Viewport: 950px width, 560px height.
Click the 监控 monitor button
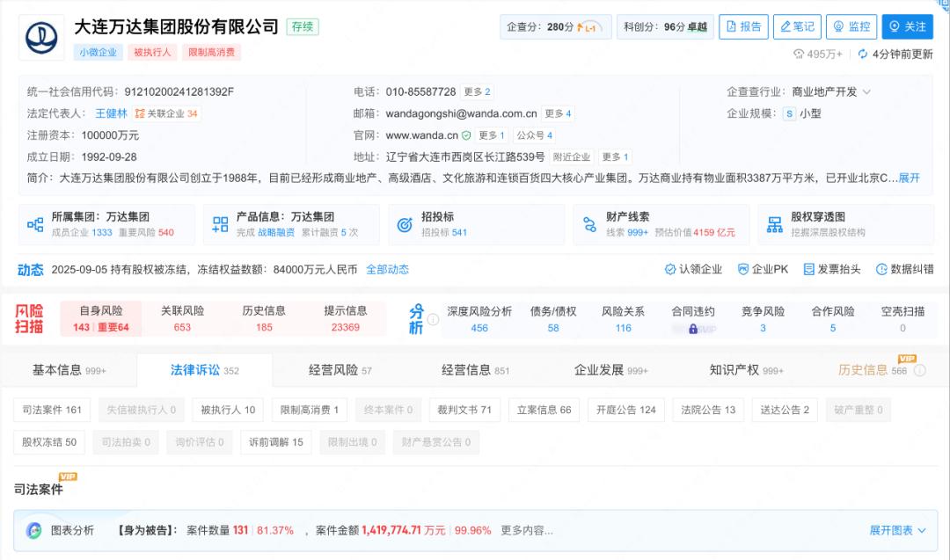coord(851,26)
